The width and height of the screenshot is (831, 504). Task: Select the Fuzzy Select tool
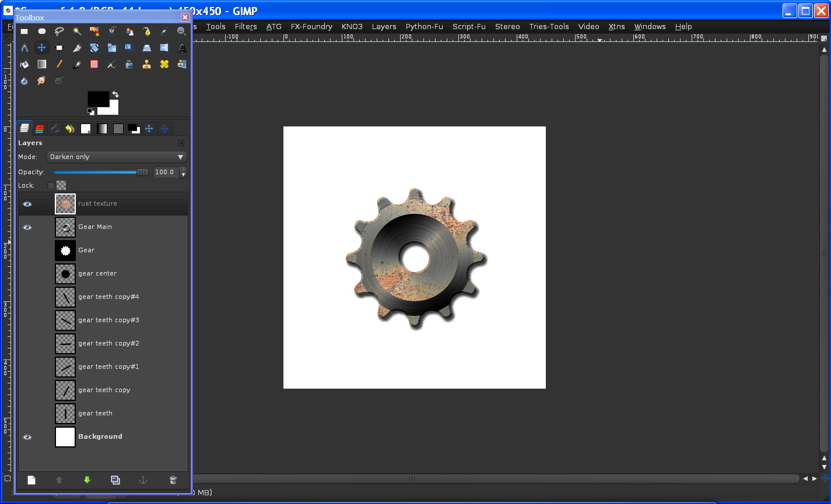[76, 31]
